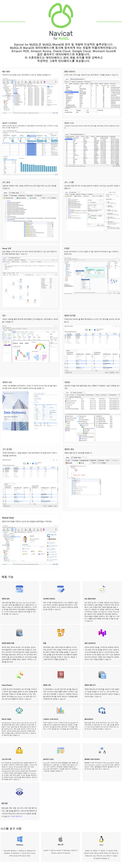Open the 코드 스니펫 screenshot
This screenshot has height=868, width=122.
point(92,211)
